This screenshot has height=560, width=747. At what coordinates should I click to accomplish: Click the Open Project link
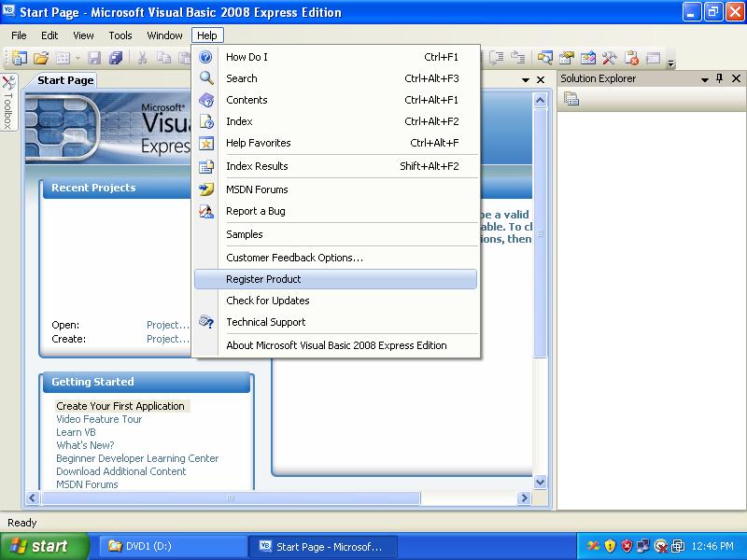(168, 325)
